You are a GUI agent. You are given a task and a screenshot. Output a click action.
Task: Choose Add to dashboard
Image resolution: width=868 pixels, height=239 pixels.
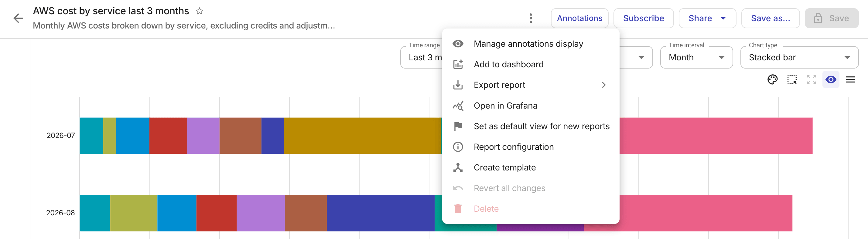[x=531, y=64]
